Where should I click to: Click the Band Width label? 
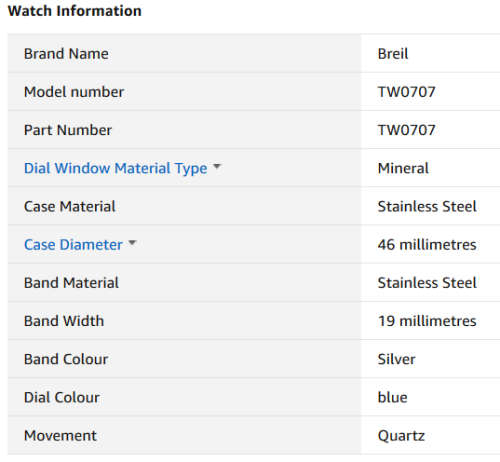(64, 321)
